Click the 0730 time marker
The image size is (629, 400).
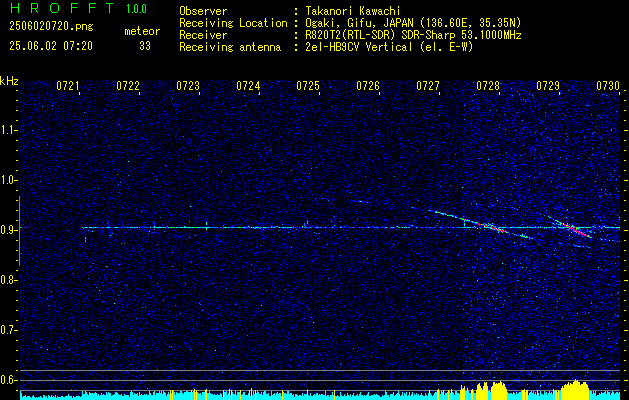[x=608, y=86]
